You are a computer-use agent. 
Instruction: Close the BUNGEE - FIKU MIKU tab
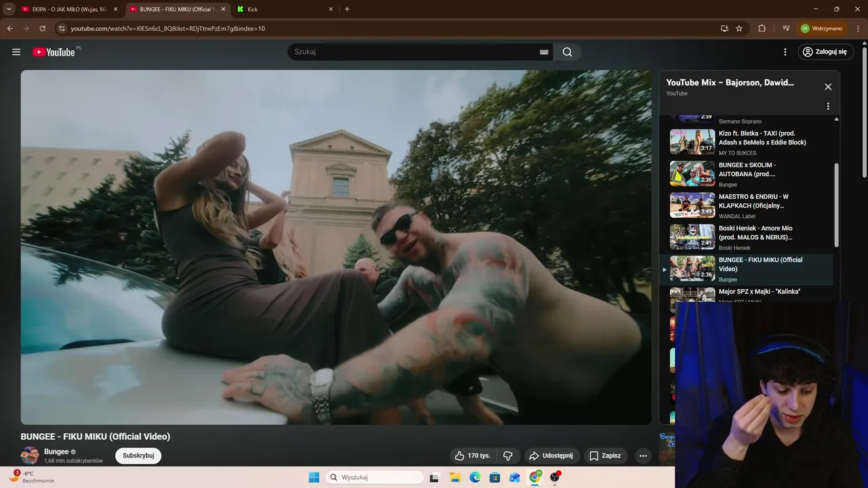pos(223,9)
